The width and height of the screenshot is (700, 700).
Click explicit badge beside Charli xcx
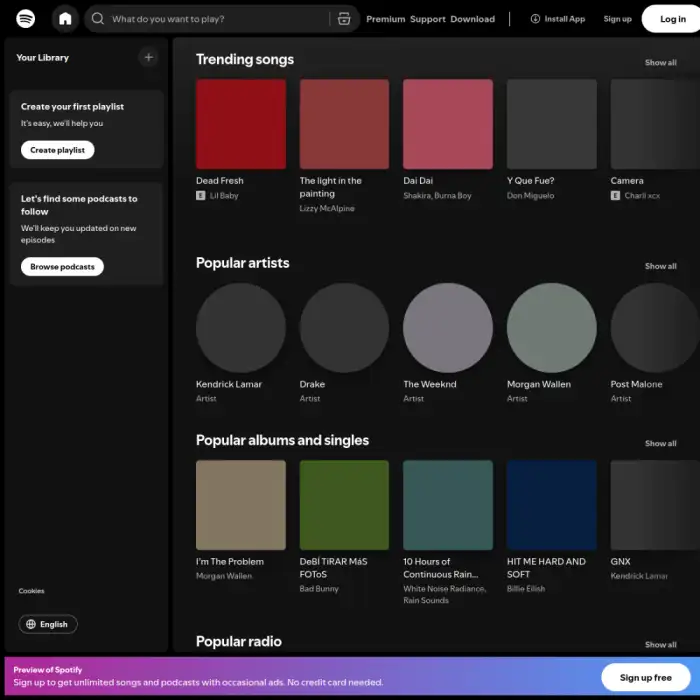pyautogui.click(x=615, y=196)
